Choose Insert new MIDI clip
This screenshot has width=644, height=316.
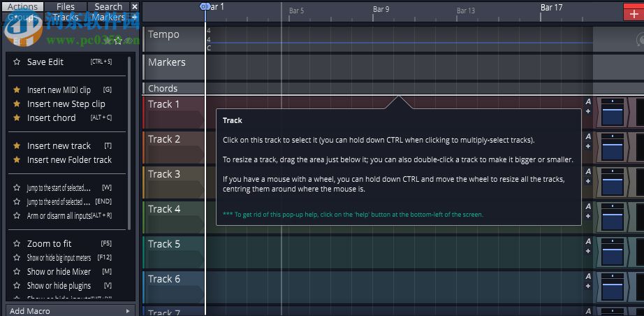(x=59, y=90)
